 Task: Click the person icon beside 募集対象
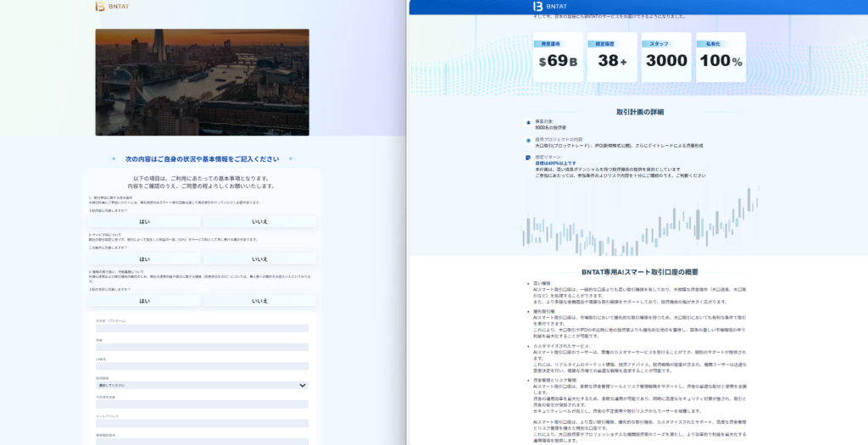(529, 122)
